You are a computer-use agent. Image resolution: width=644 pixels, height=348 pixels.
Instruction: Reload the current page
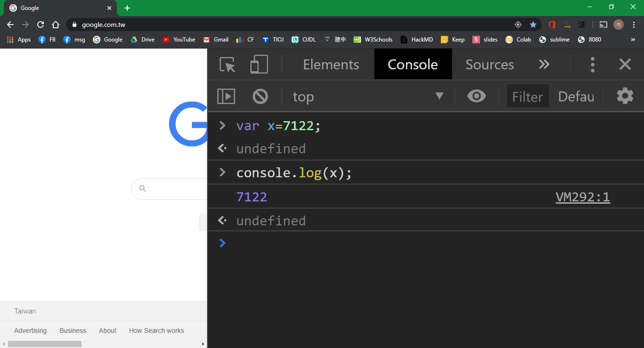coord(41,25)
